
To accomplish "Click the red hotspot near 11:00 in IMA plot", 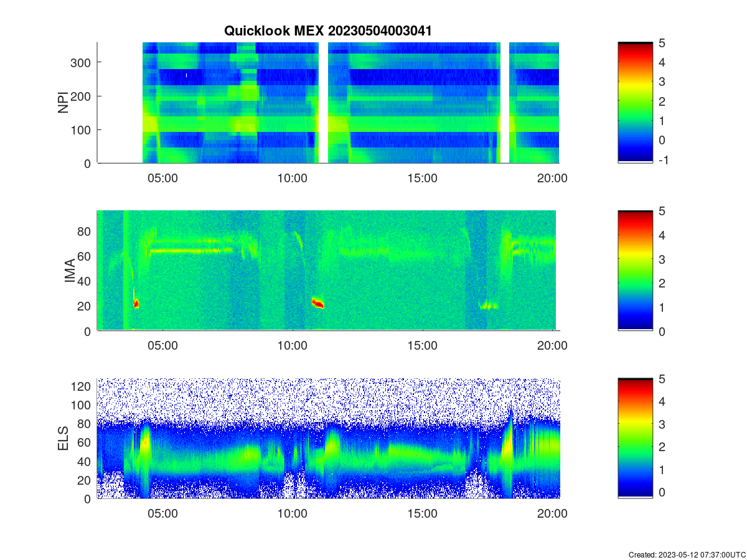I will (x=318, y=304).
